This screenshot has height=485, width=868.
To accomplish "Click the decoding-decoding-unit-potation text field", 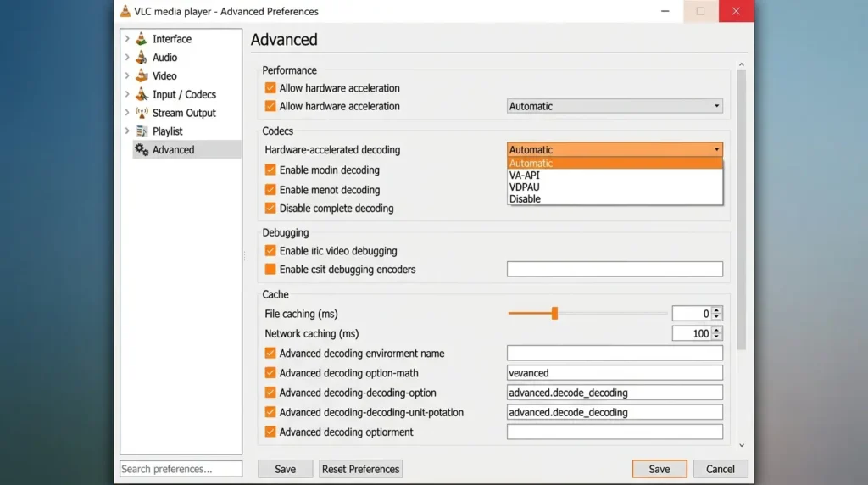I will point(615,412).
